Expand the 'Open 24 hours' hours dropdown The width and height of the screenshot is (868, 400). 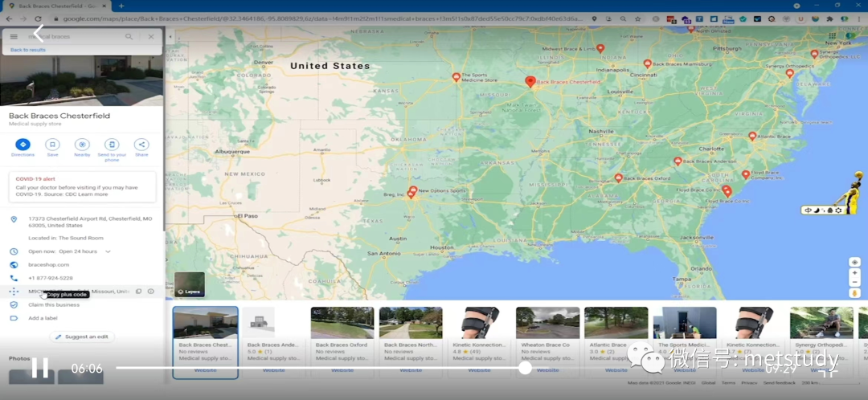click(108, 251)
